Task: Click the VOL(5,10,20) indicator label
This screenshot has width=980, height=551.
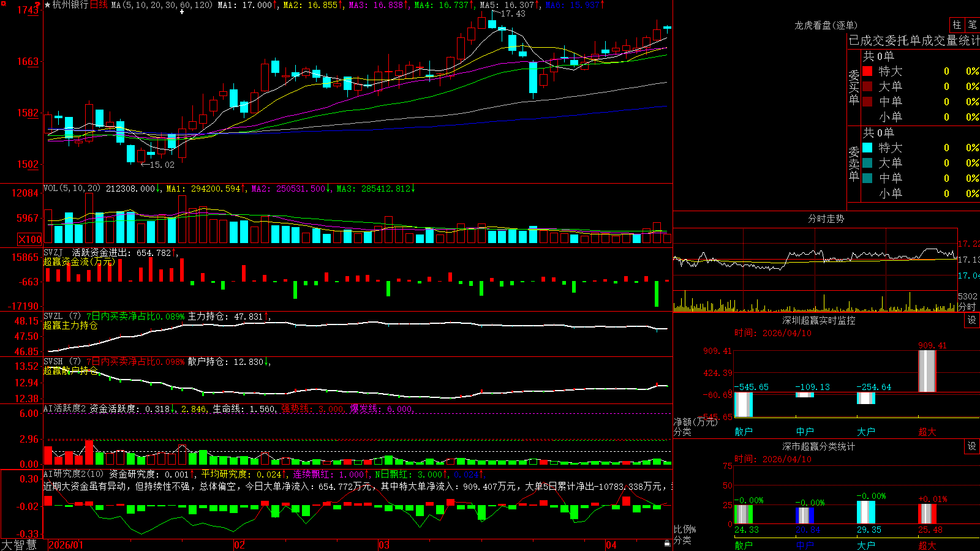Action: click(x=72, y=189)
